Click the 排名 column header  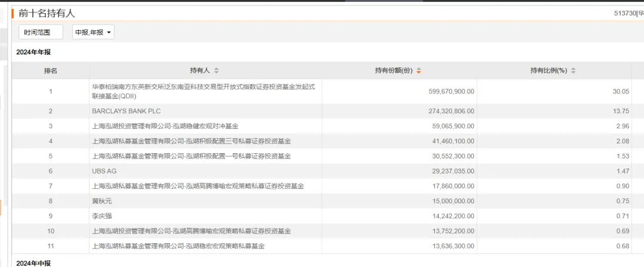[x=51, y=71]
